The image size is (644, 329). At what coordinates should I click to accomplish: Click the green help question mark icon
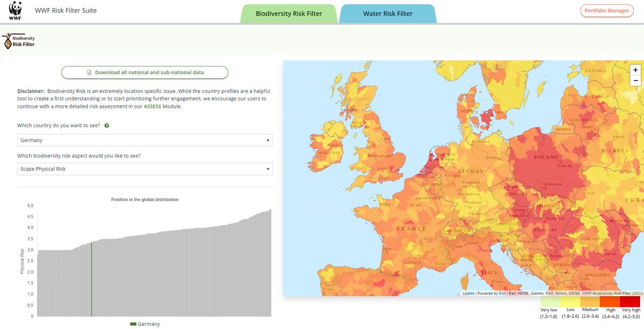coord(107,126)
